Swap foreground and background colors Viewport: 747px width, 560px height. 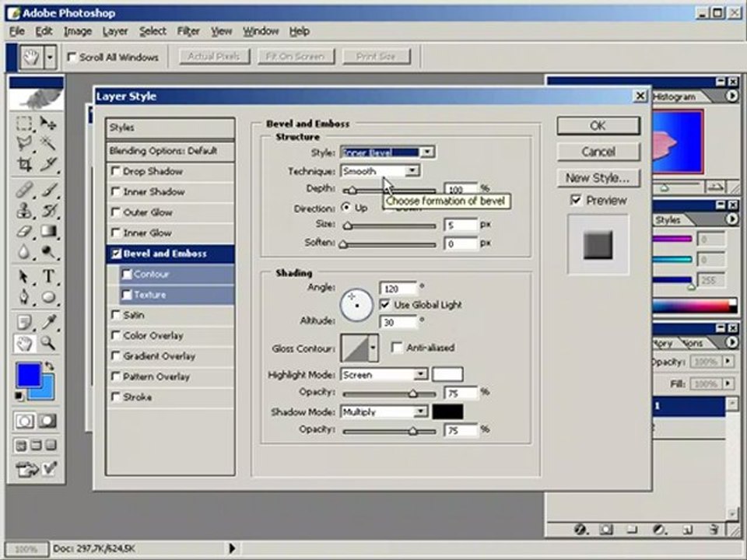[48, 366]
